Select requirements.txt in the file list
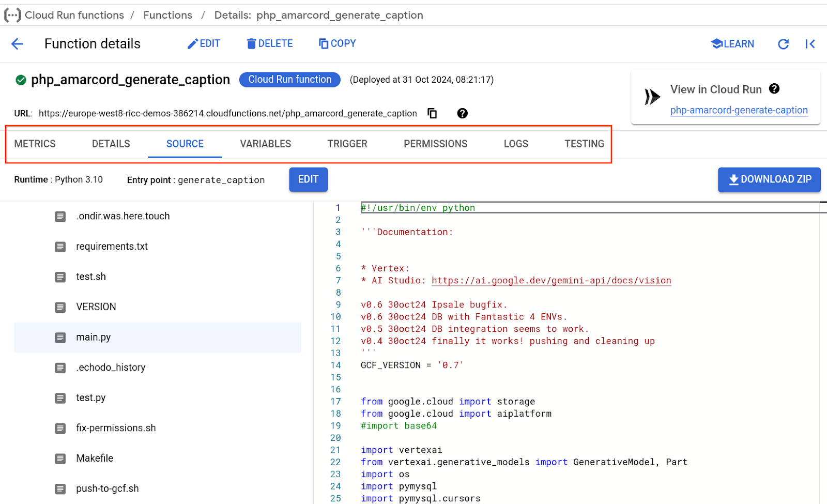 tap(112, 247)
